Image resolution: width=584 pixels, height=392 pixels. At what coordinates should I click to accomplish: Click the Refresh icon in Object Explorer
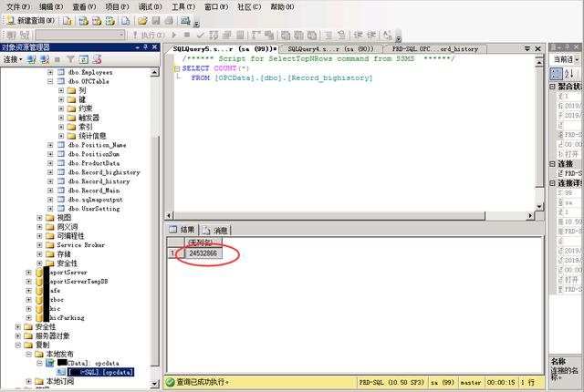pos(83,59)
